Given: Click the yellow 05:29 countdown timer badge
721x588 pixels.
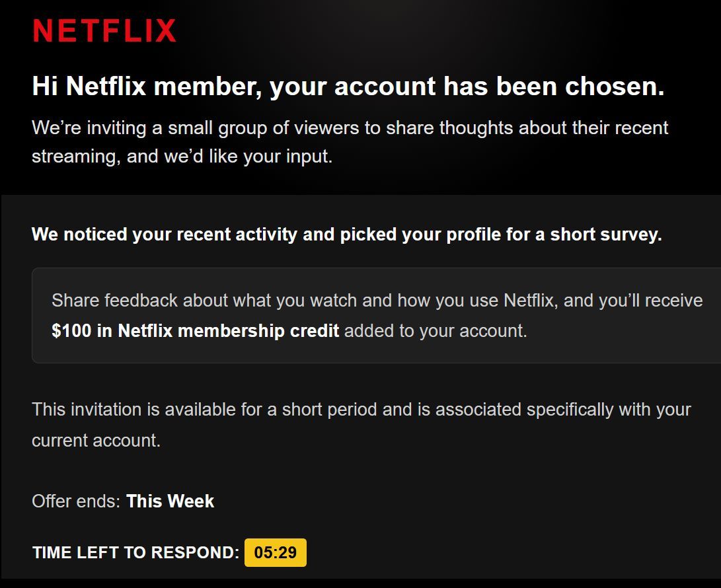Looking at the screenshot, I should tap(275, 553).
